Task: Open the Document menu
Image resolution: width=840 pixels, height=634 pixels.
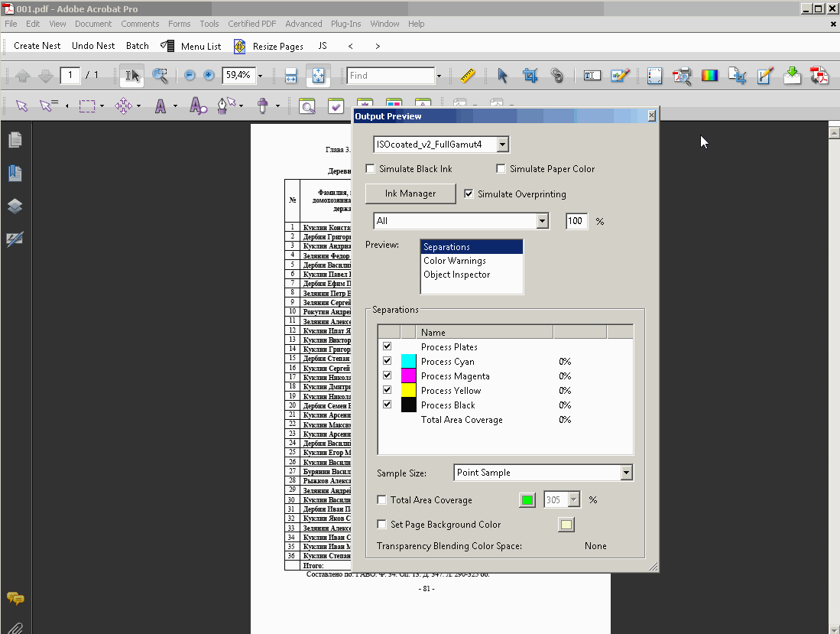Action: click(x=93, y=24)
